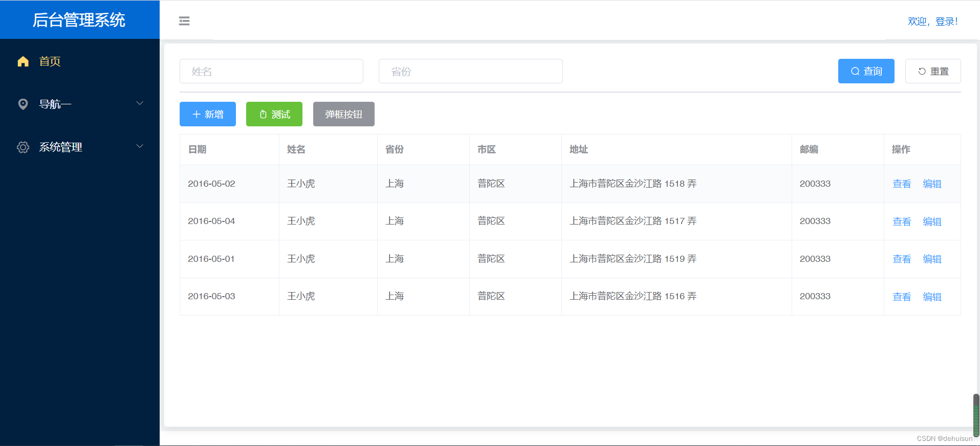This screenshot has height=446, width=980.
Task: View the 2016-05-02 row via 查看
Action: (x=902, y=184)
